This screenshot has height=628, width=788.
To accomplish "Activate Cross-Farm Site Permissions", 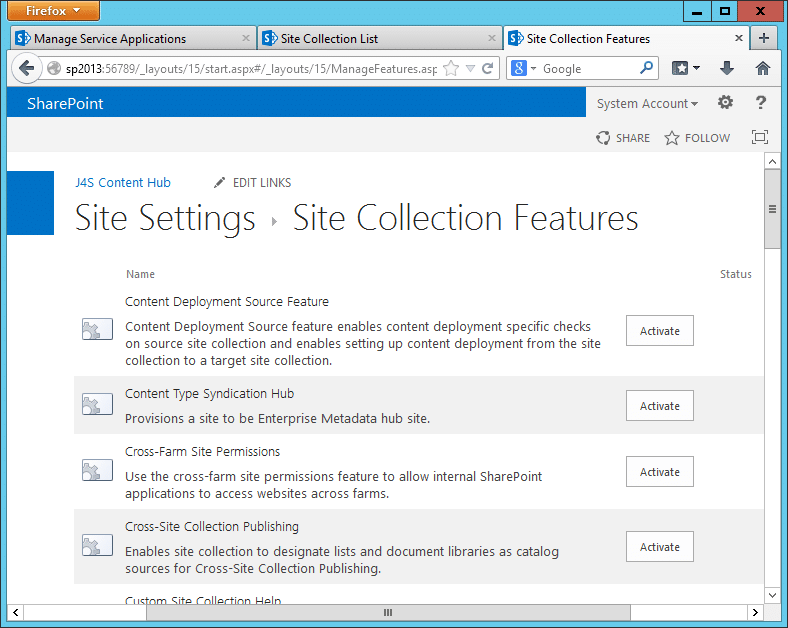I will pyautogui.click(x=659, y=472).
